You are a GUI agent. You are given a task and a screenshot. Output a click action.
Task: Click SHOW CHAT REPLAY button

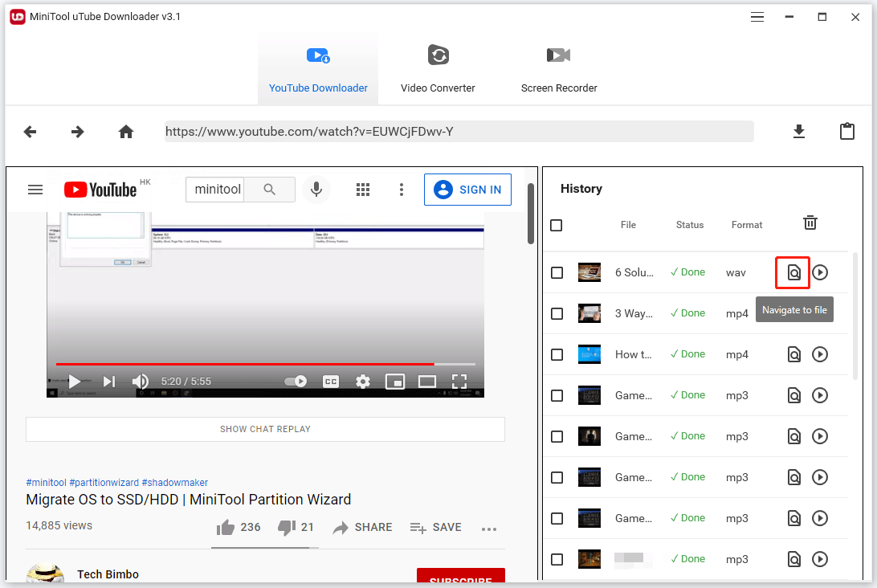pyautogui.click(x=265, y=429)
